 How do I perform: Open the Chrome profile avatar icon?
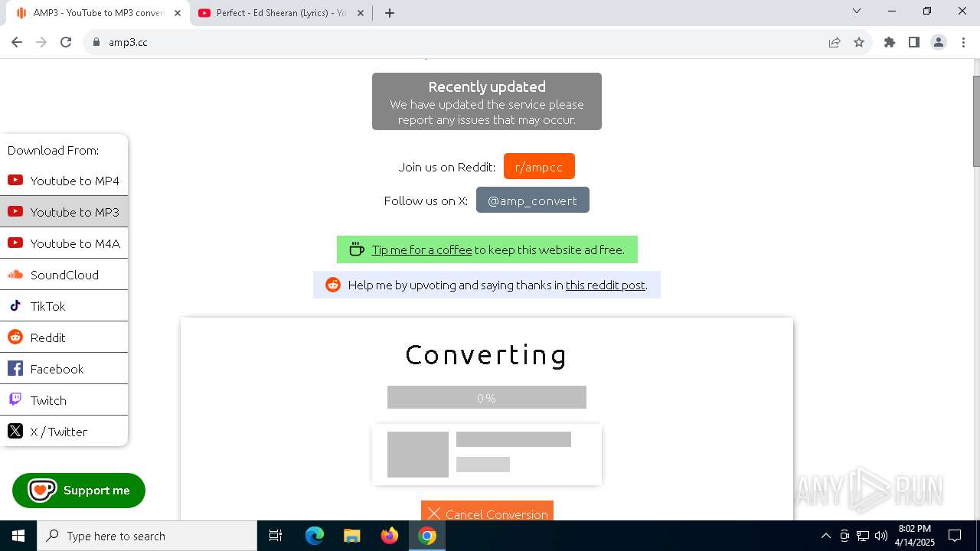tap(939, 42)
